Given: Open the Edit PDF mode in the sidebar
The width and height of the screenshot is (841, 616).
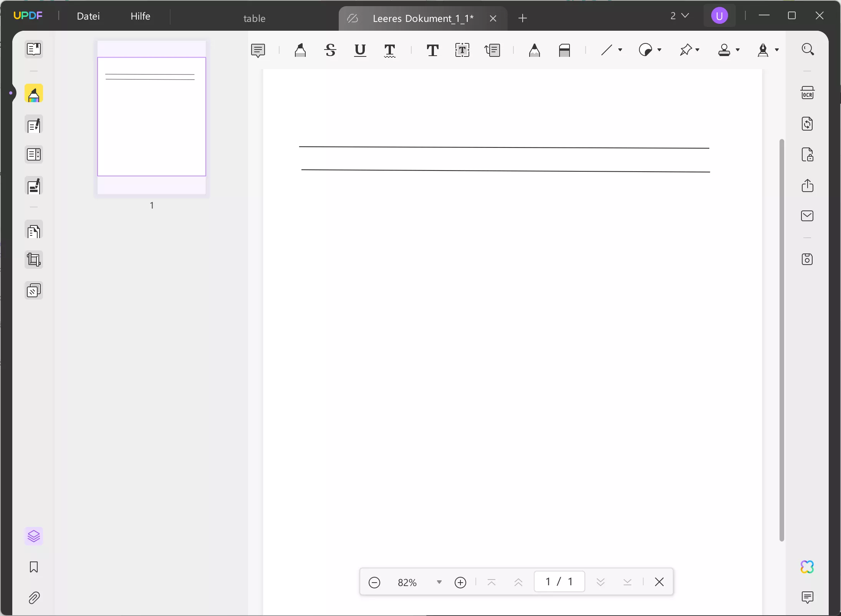Looking at the screenshot, I should pos(34,125).
